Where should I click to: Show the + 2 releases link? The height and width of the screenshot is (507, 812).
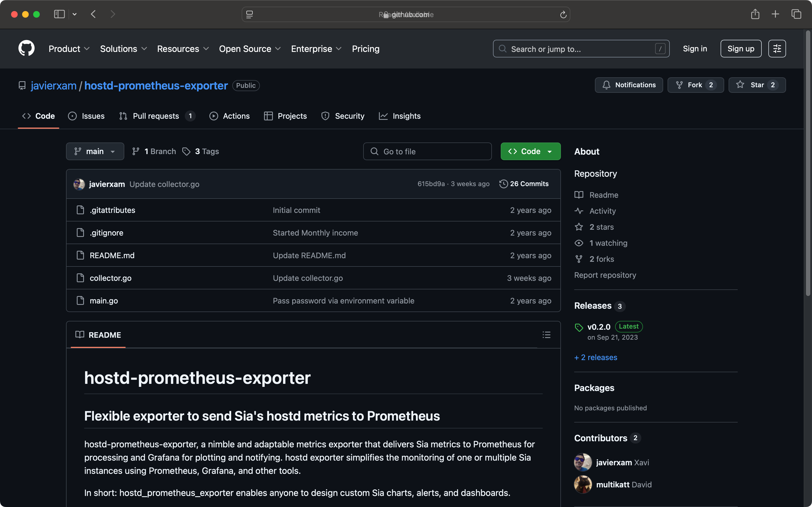pos(595,357)
